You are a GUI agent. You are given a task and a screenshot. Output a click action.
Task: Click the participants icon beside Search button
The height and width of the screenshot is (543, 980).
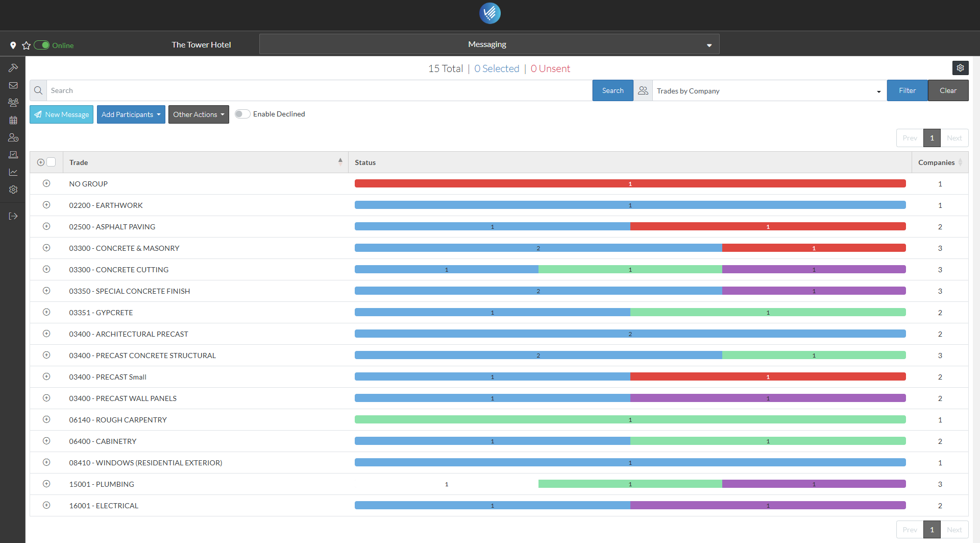643,90
